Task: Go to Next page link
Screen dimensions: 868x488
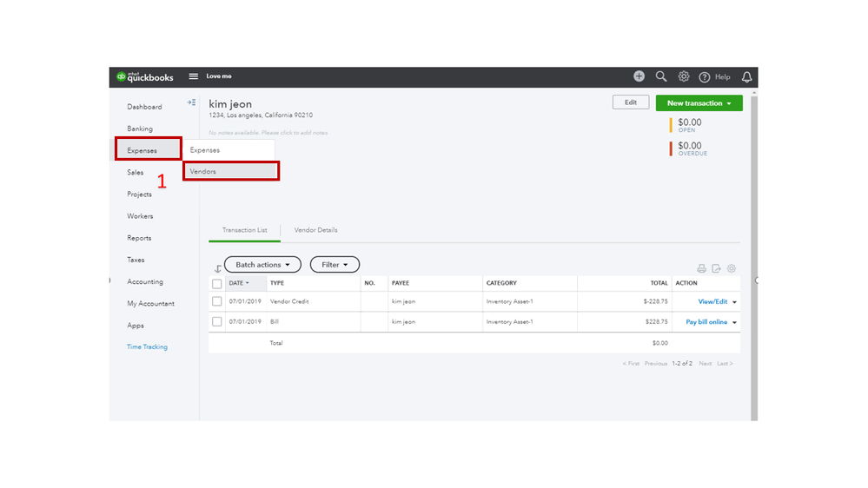Action: (x=705, y=364)
